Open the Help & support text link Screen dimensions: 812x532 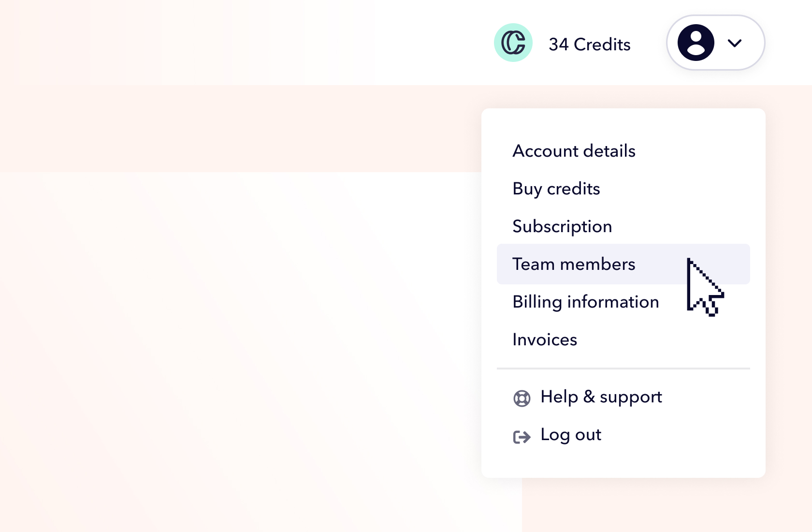pos(601,397)
